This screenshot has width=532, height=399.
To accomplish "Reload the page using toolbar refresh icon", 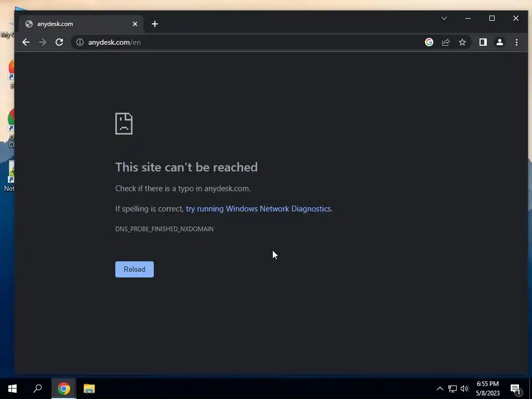I will point(59,42).
